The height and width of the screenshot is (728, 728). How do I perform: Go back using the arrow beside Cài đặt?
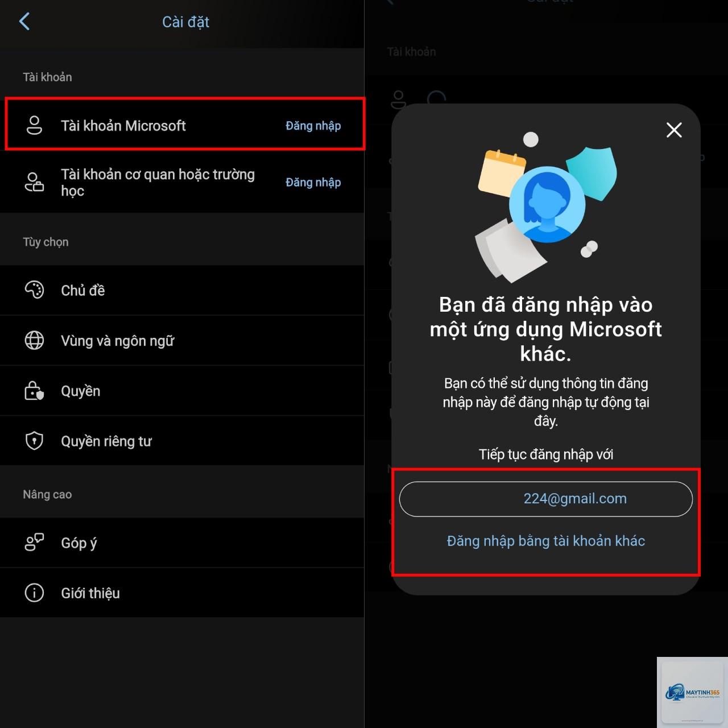24,22
